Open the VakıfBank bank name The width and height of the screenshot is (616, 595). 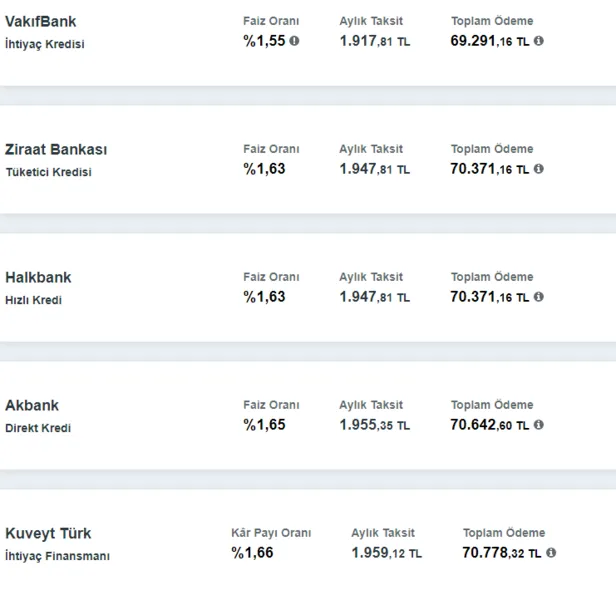[x=40, y=21]
